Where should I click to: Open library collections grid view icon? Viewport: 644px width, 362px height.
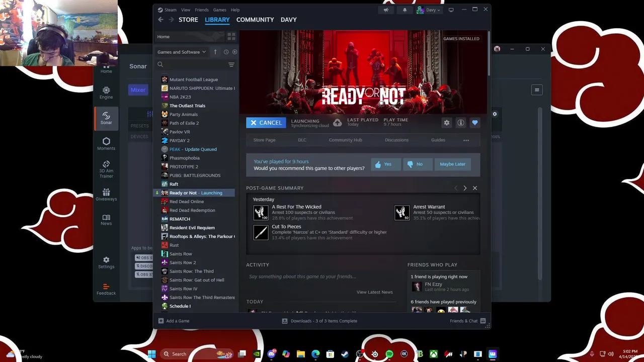(x=231, y=37)
